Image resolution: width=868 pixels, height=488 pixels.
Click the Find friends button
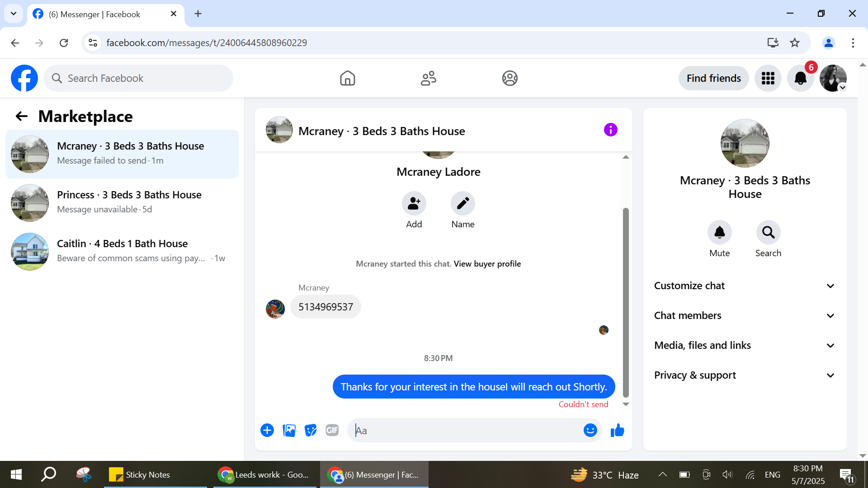pos(713,78)
